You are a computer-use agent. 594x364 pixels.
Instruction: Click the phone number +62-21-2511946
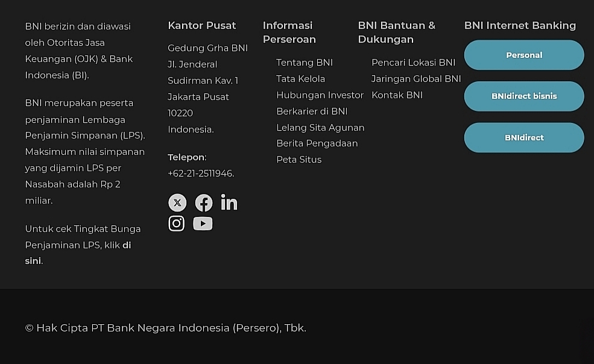(x=200, y=174)
